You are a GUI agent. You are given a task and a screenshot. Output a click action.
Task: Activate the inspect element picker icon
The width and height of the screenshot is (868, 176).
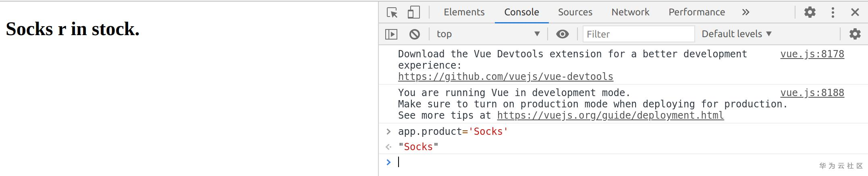392,13
